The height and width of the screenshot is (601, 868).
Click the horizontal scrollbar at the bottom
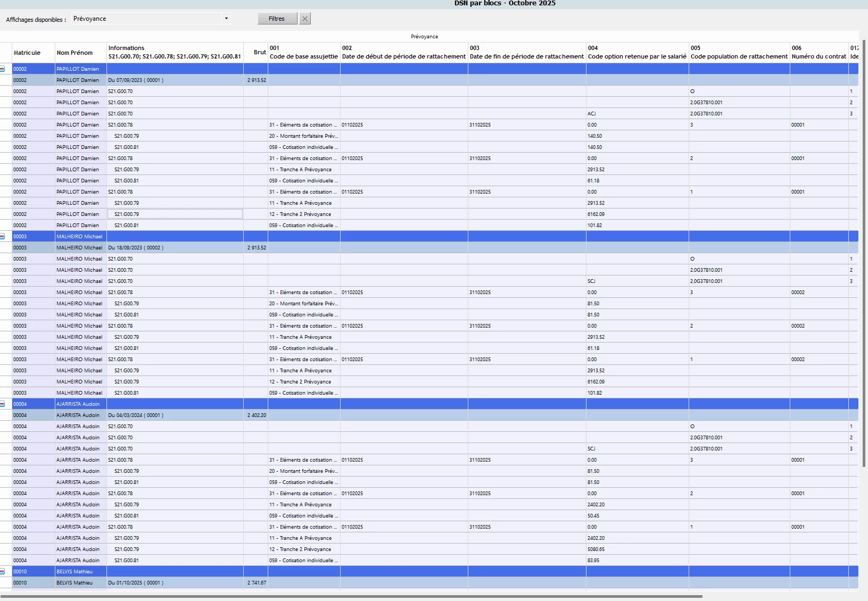coord(351,597)
